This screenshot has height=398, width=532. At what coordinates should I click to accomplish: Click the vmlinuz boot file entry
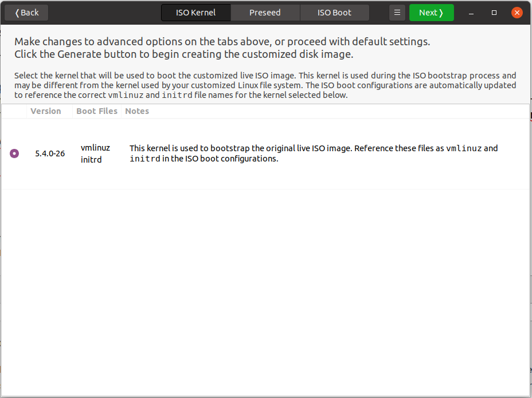click(x=95, y=148)
